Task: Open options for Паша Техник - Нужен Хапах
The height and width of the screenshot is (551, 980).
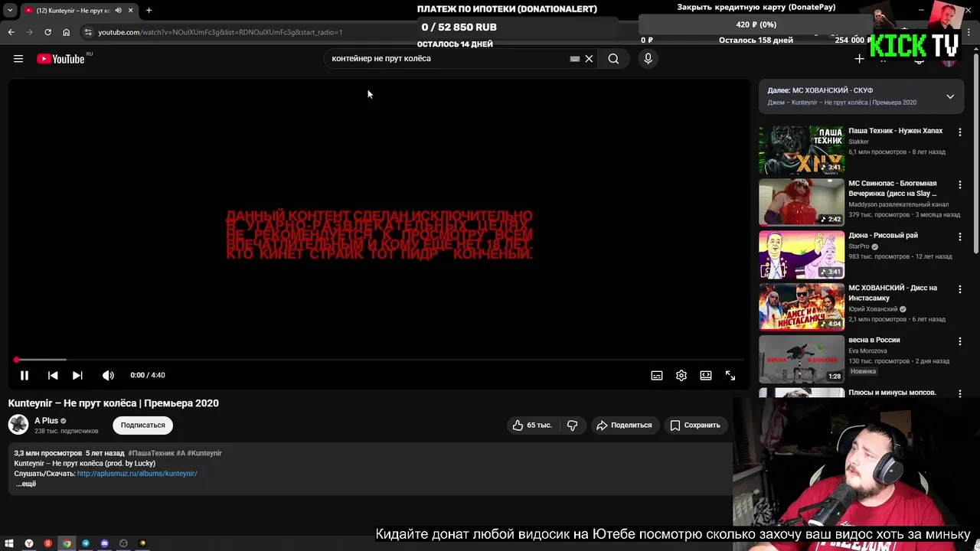Action: [x=959, y=132]
